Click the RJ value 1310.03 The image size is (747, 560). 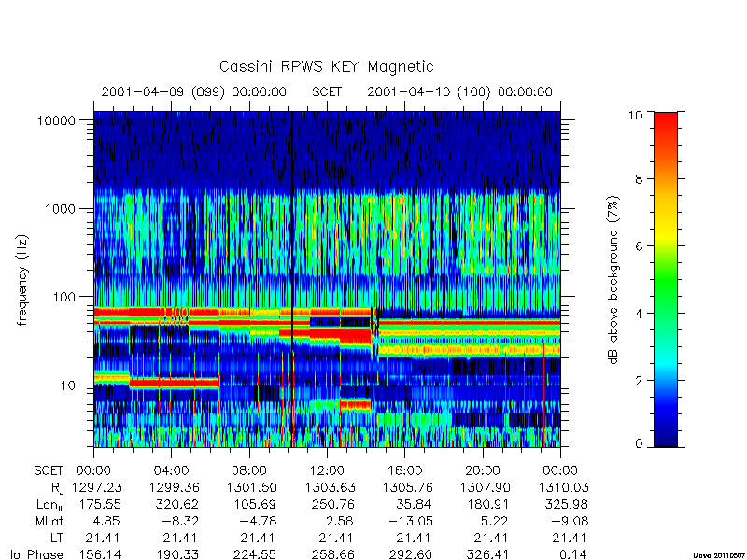[x=564, y=487]
